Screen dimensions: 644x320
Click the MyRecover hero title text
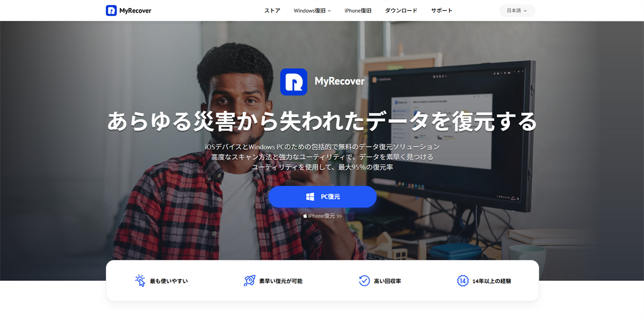click(x=340, y=82)
